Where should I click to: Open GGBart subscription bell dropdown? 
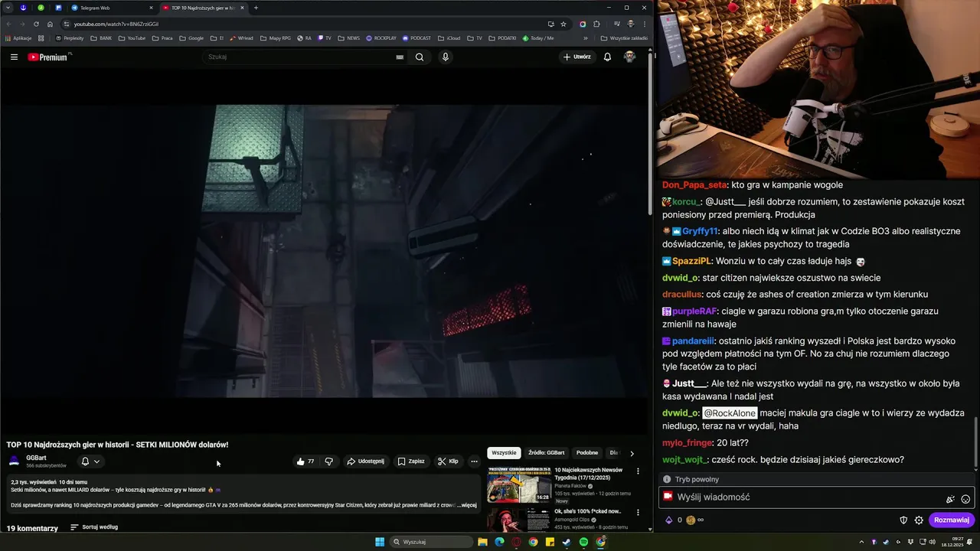[90, 461]
